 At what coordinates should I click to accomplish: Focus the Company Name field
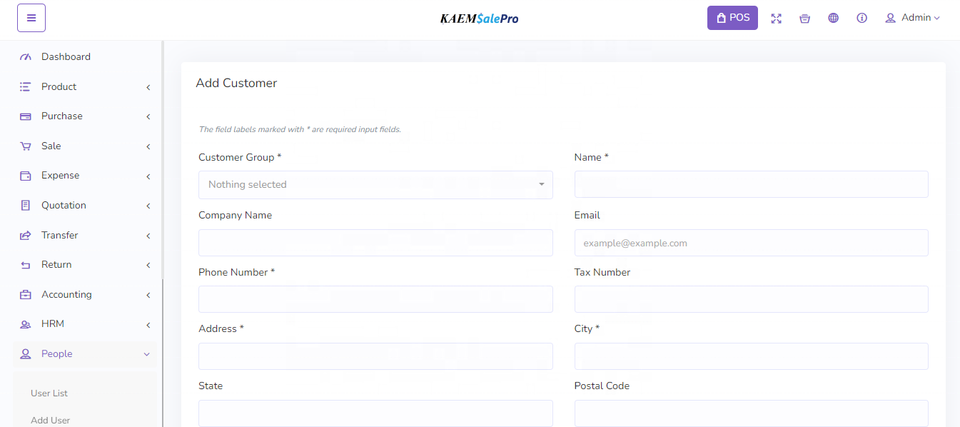pos(375,243)
